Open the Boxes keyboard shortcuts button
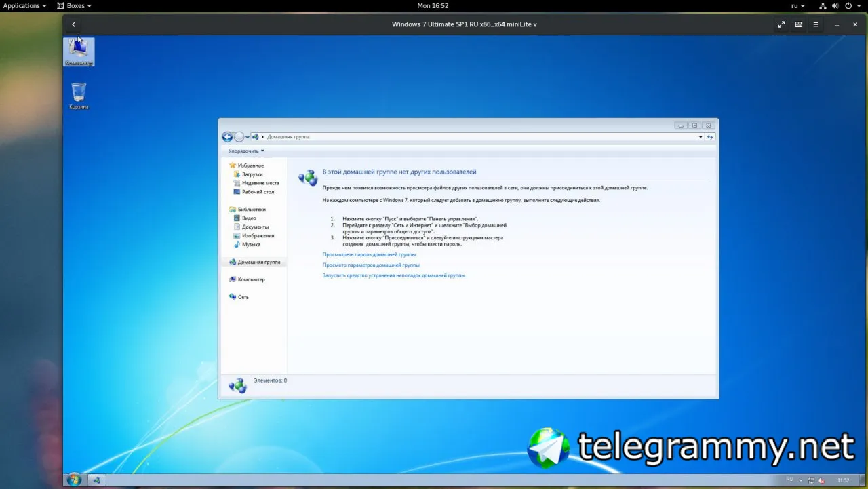The width and height of the screenshot is (868, 489). pyautogui.click(x=799, y=24)
